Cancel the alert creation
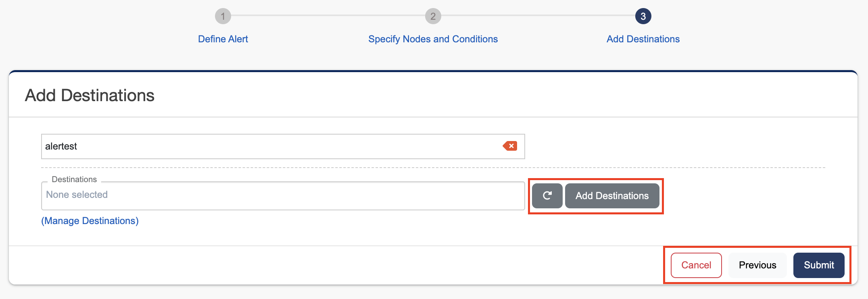 click(696, 265)
